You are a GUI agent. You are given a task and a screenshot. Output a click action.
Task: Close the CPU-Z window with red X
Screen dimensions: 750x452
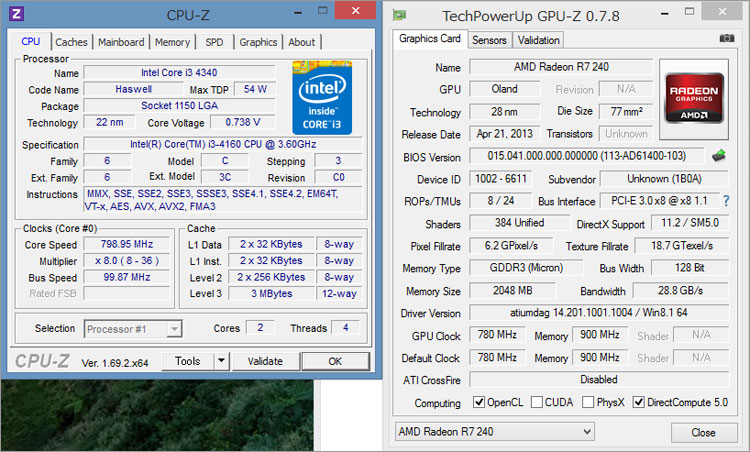point(352,12)
